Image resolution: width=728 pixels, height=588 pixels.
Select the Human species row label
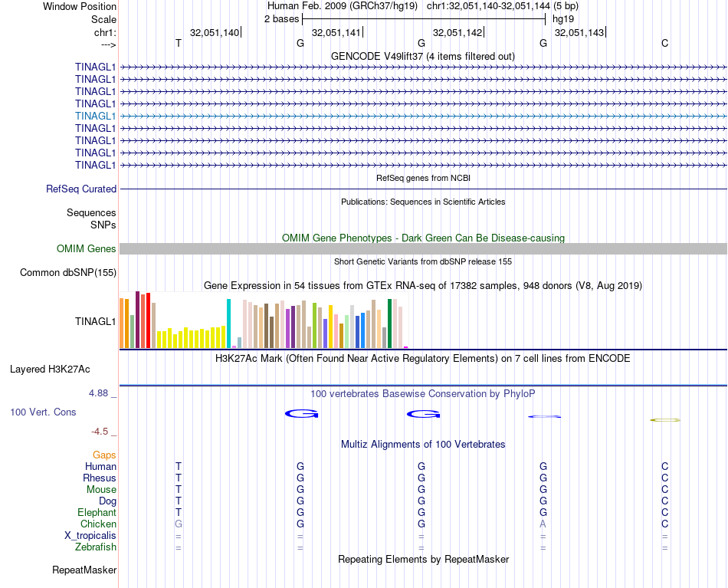tap(100, 466)
